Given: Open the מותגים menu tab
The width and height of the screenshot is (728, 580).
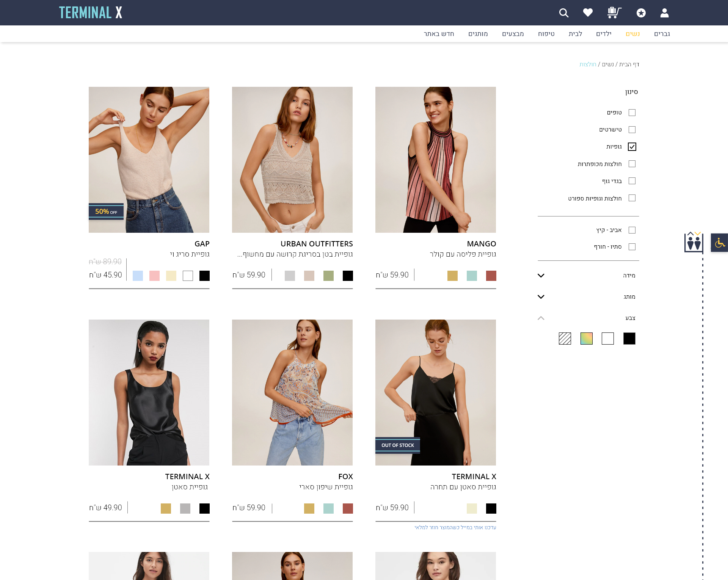Looking at the screenshot, I should [478, 34].
